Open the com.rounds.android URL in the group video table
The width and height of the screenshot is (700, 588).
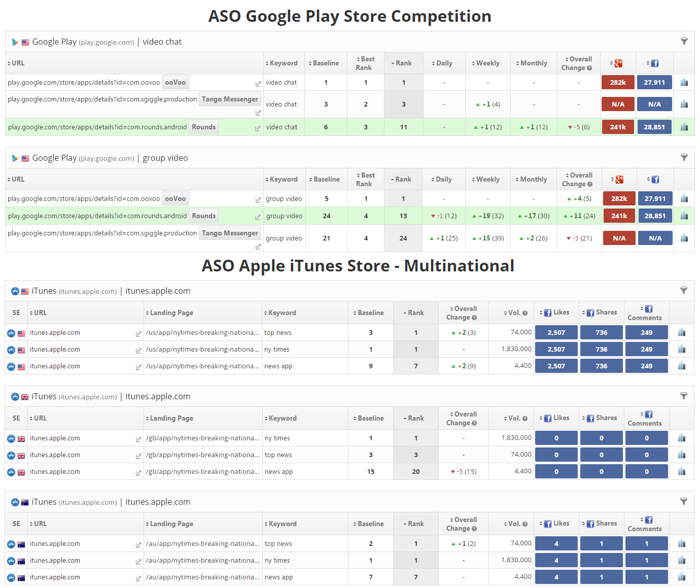click(97, 216)
